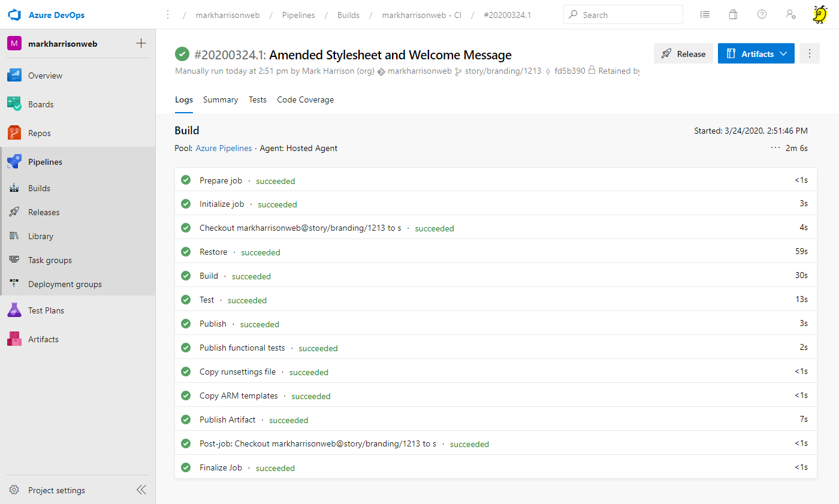
Task: Click the user avatar in top corner
Action: coord(819,14)
